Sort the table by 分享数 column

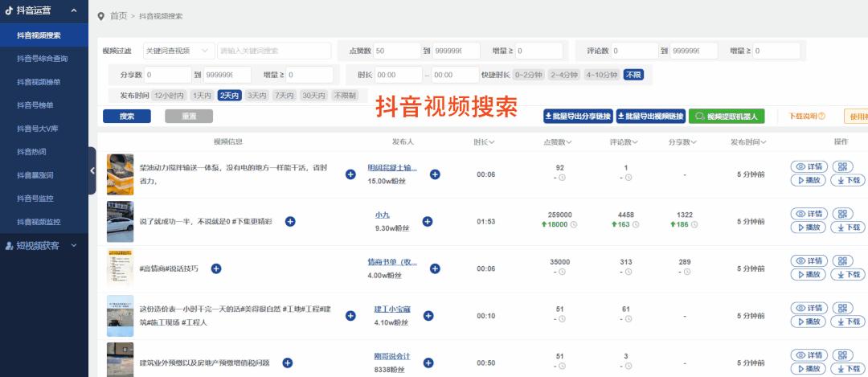point(682,142)
